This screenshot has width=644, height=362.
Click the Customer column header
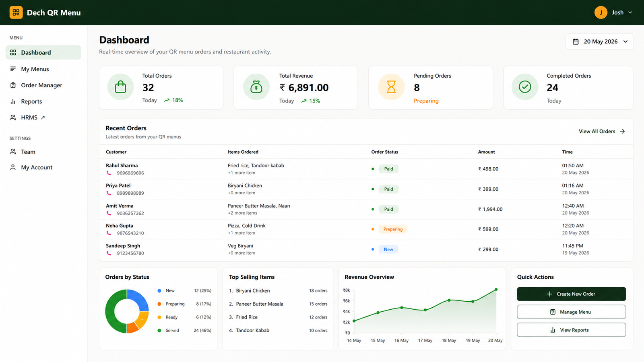[116, 152]
